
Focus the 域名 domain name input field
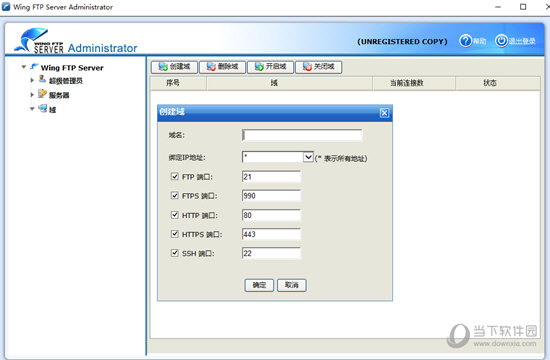coord(302,135)
